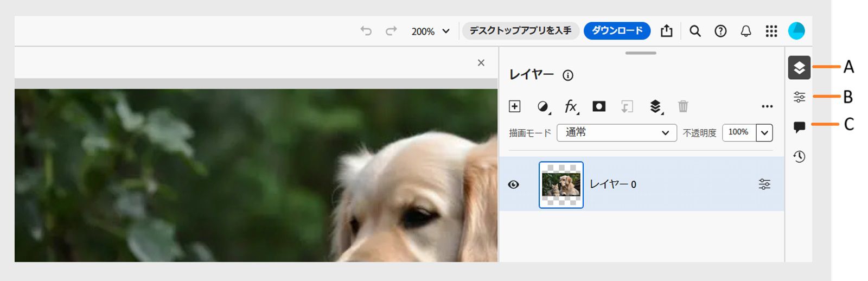The width and height of the screenshot is (868, 281).
Task: Open the apps grid menu
Action: tap(771, 31)
